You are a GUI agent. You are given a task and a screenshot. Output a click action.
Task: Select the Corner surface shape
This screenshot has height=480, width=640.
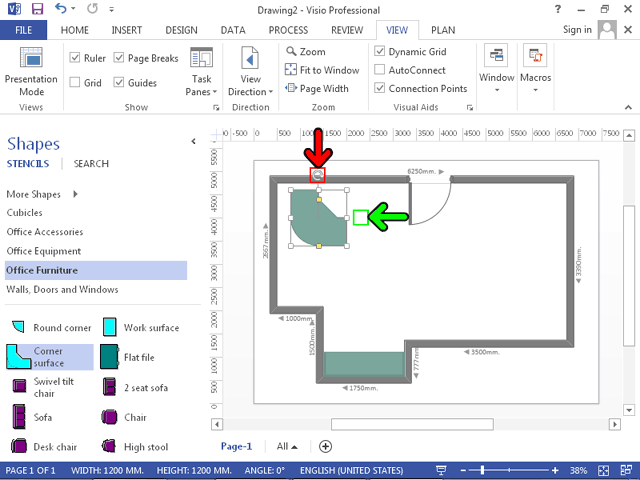[49, 357]
